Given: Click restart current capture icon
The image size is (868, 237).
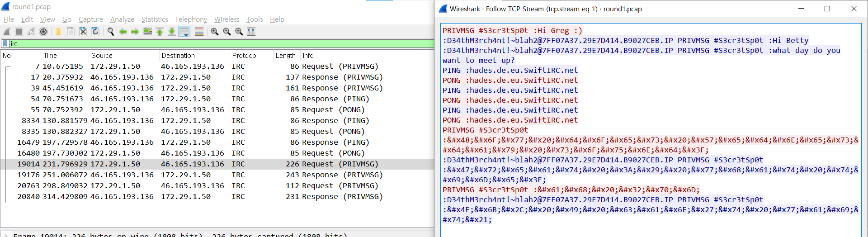Looking at the screenshot, I should [x=31, y=32].
